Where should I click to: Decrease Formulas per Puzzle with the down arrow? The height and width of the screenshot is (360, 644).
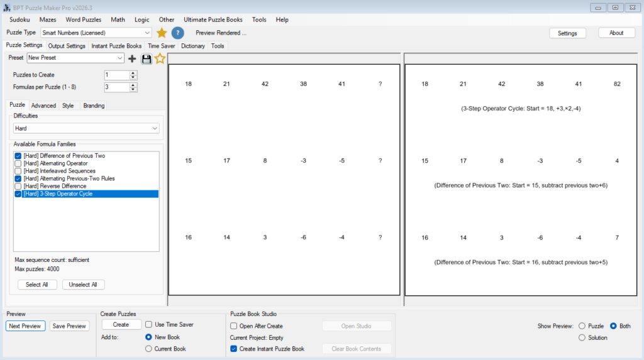tap(133, 89)
